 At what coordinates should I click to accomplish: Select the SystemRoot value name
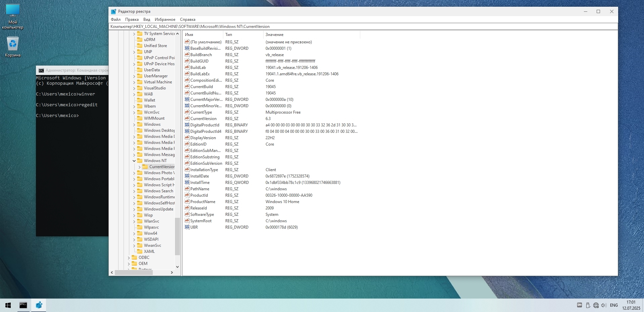point(201,221)
